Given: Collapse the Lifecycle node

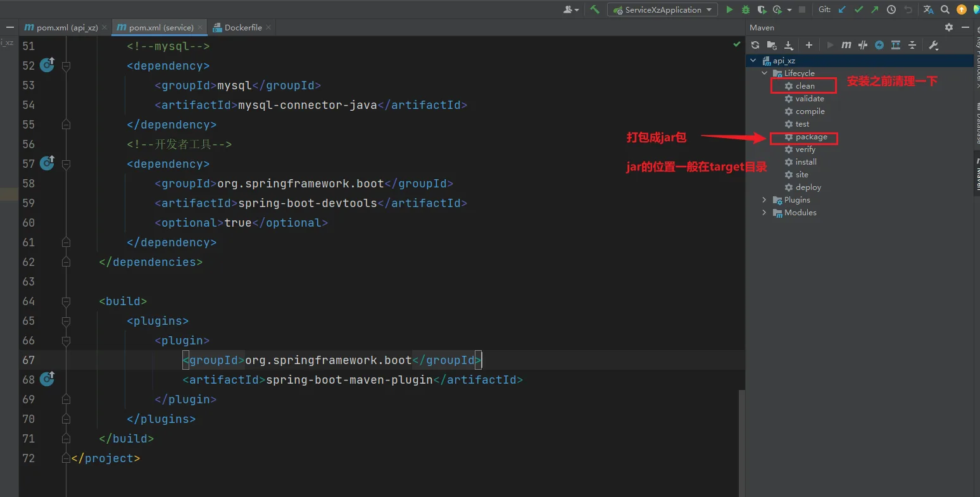Looking at the screenshot, I should [765, 73].
